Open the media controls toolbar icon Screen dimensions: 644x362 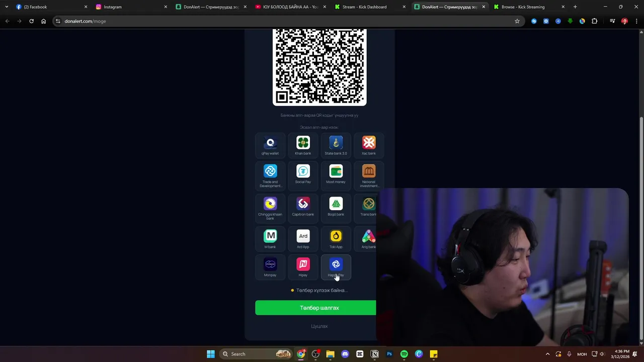[x=612, y=21]
